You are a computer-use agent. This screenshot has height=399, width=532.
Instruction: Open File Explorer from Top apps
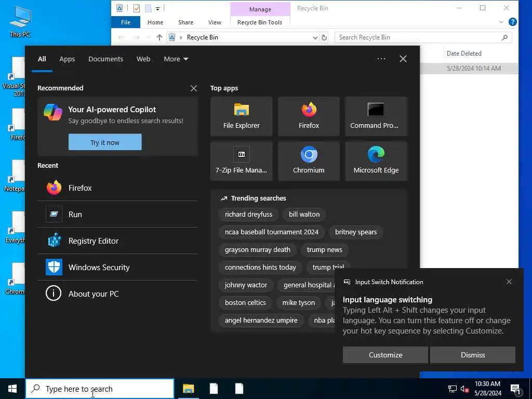241,116
